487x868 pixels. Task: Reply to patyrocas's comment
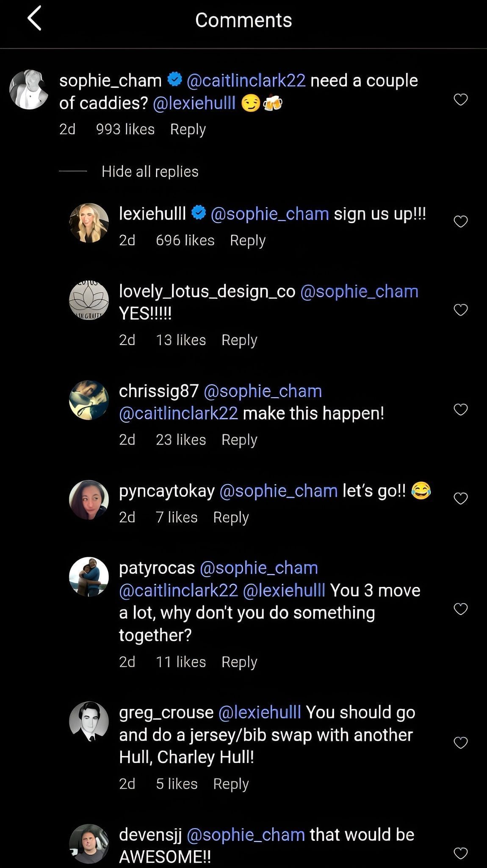point(239,662)
